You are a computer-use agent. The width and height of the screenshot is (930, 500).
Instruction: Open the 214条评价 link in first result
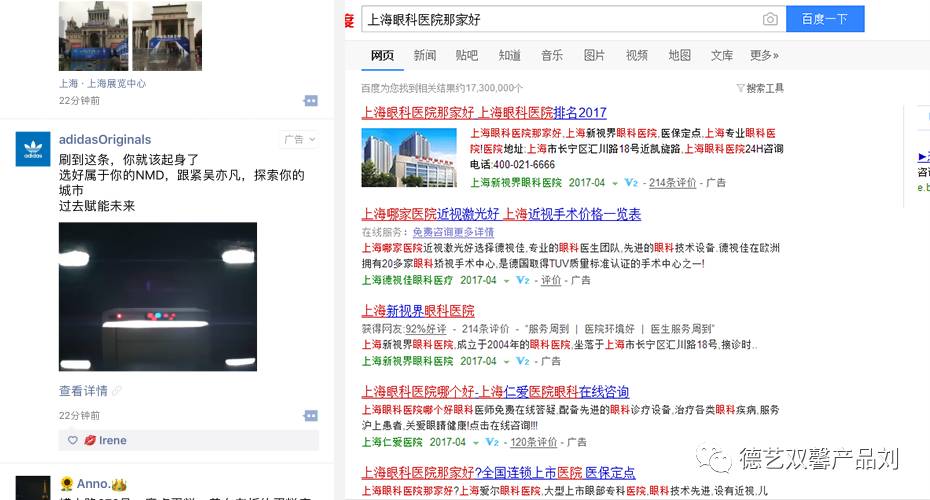click(672, 183)
